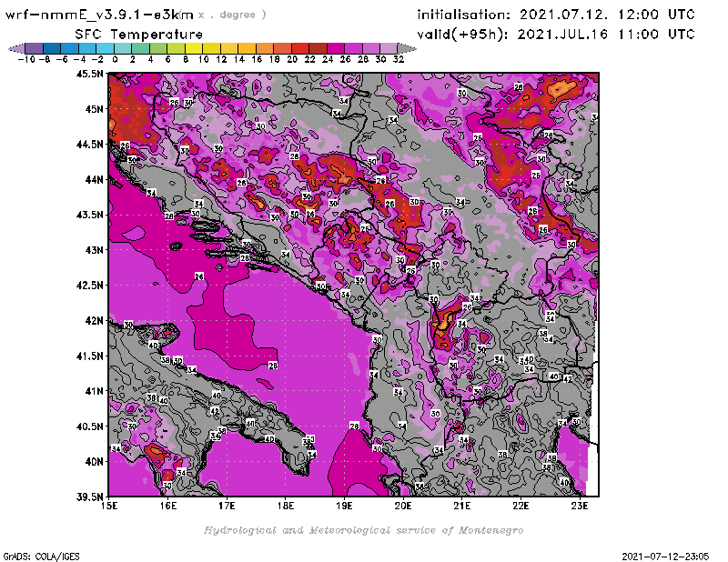Click the 16E longitude axis label
Screen dimensions: 728x562
click(x=168, y=507)
